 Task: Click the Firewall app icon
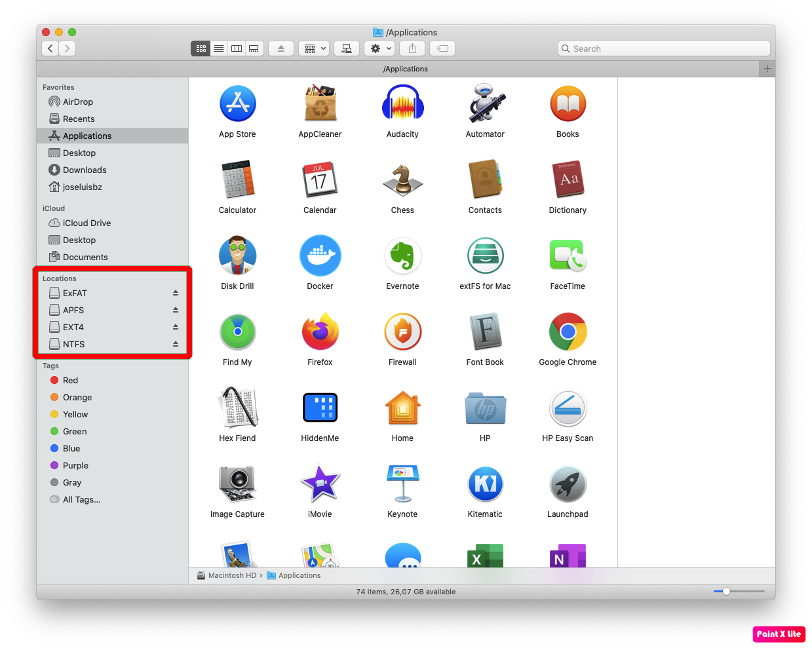402,332
